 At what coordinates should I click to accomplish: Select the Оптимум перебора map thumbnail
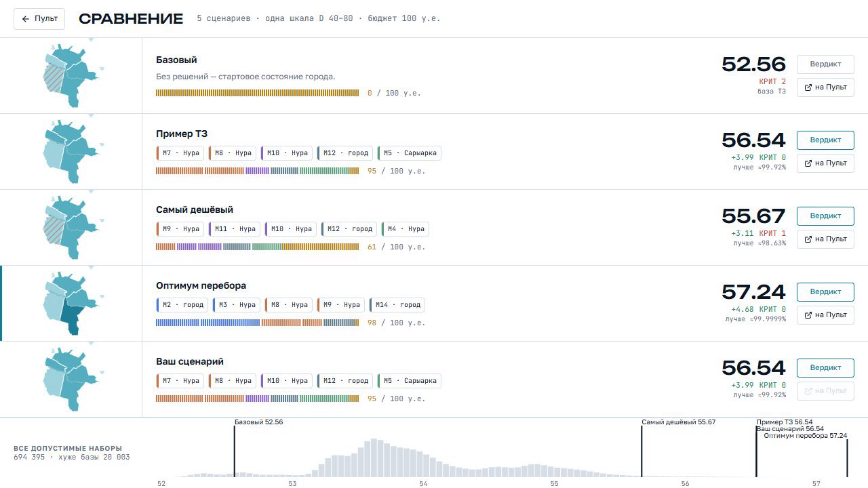click(x=71, y=304)
